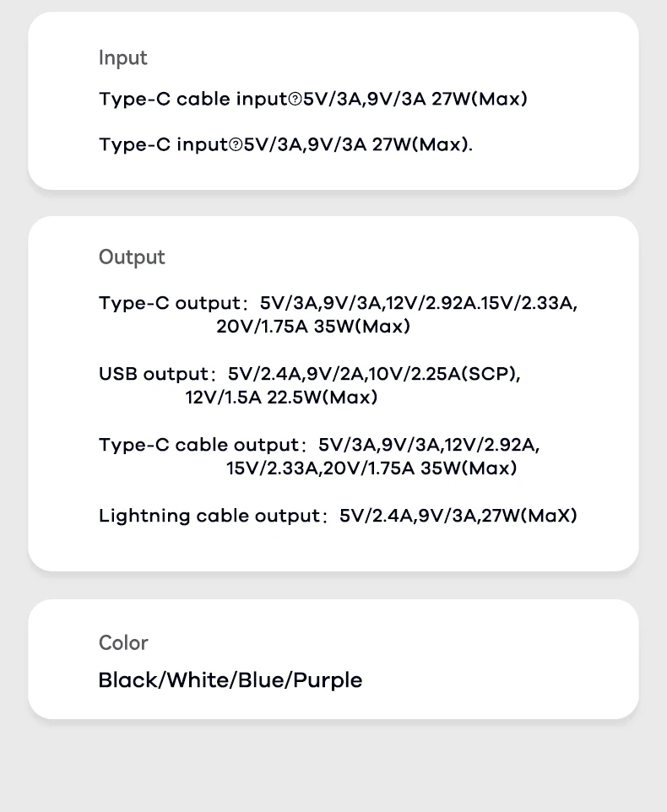The height and width of the screenshot is (812, 667).
Task: Select the 'Color' section heading
Action: [x=123, y=642]
